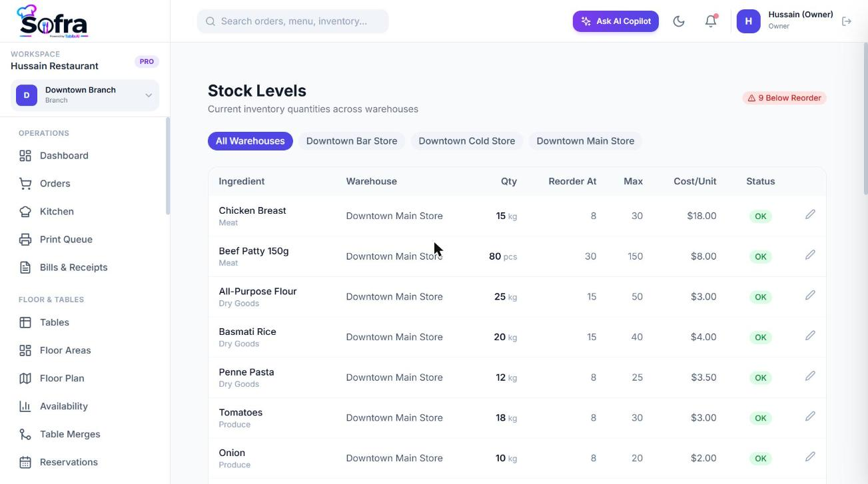This screenshot has width=868, height=484.
Task: Click the Floor Plan map icon
Action: (25, 378)
